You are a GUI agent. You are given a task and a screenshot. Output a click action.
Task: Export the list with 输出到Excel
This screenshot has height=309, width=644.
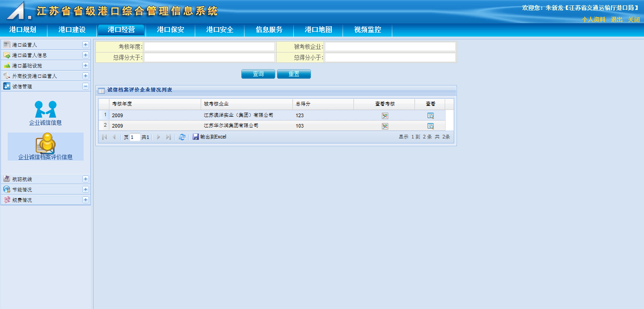tap(209, 137)
